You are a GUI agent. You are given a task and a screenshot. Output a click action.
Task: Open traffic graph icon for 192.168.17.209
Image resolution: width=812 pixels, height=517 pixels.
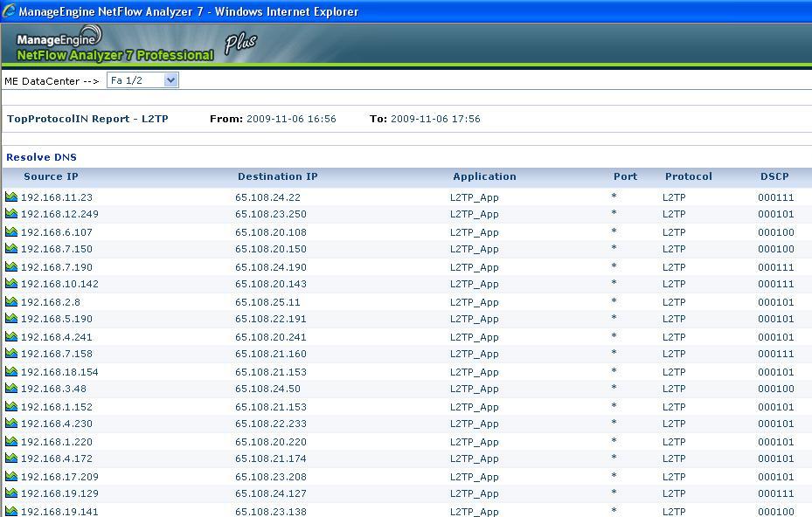tap(12, 477)
